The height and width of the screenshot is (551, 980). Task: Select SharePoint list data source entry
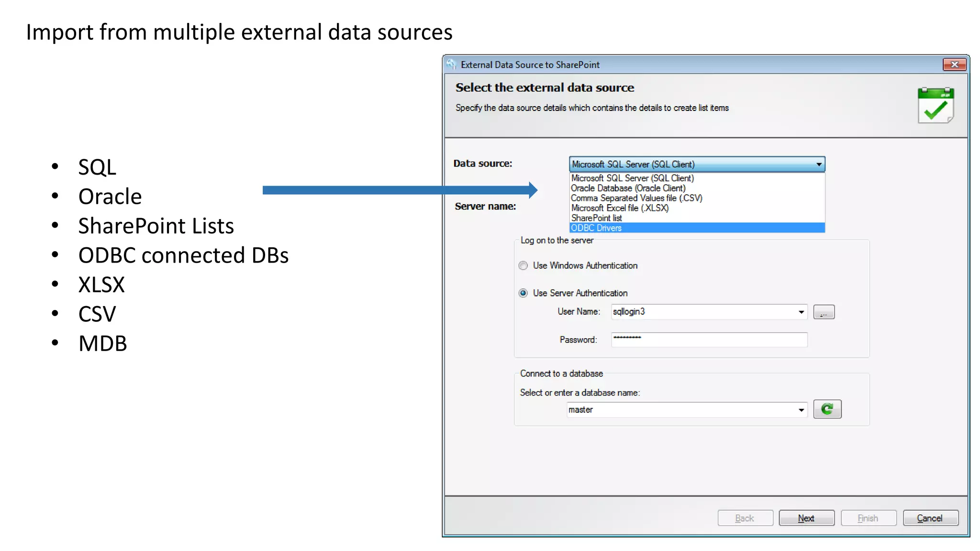pos(596,218)
